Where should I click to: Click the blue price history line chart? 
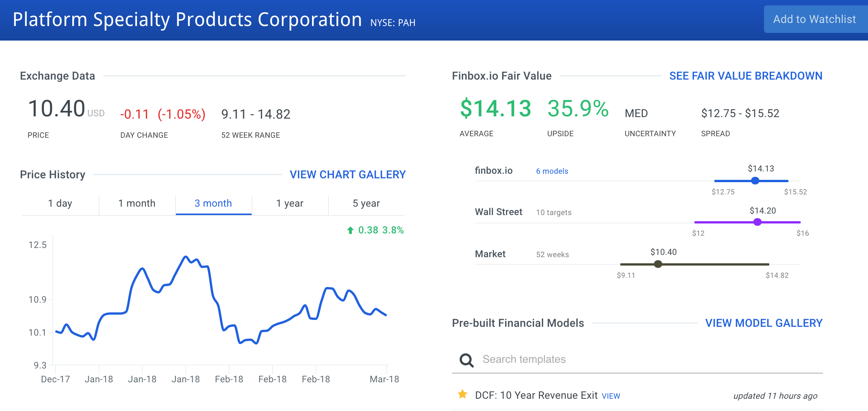(x=221, y=300)
